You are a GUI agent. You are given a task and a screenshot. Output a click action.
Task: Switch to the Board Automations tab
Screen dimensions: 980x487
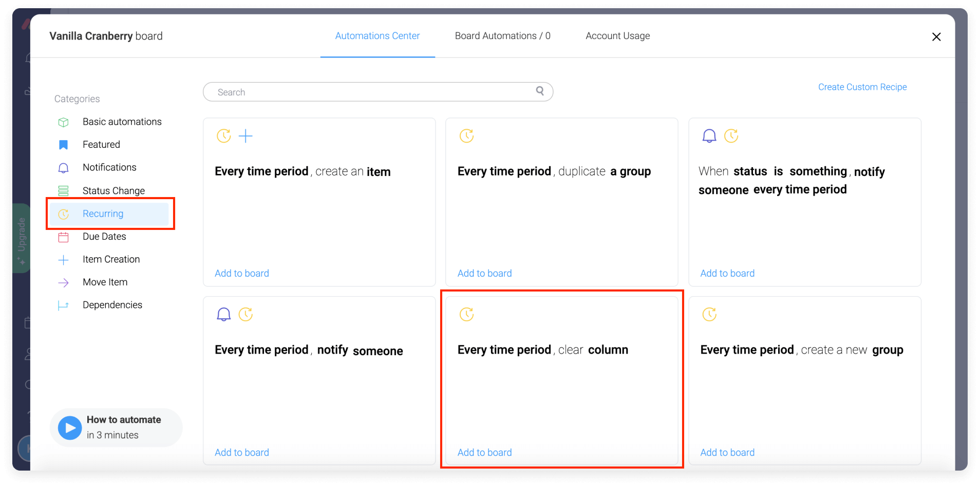502,35
